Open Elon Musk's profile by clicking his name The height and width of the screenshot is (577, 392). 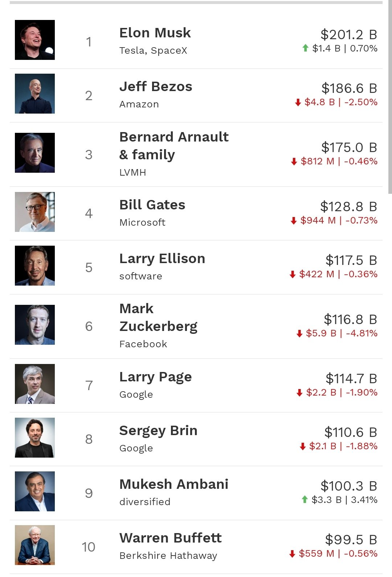point(155,33)
